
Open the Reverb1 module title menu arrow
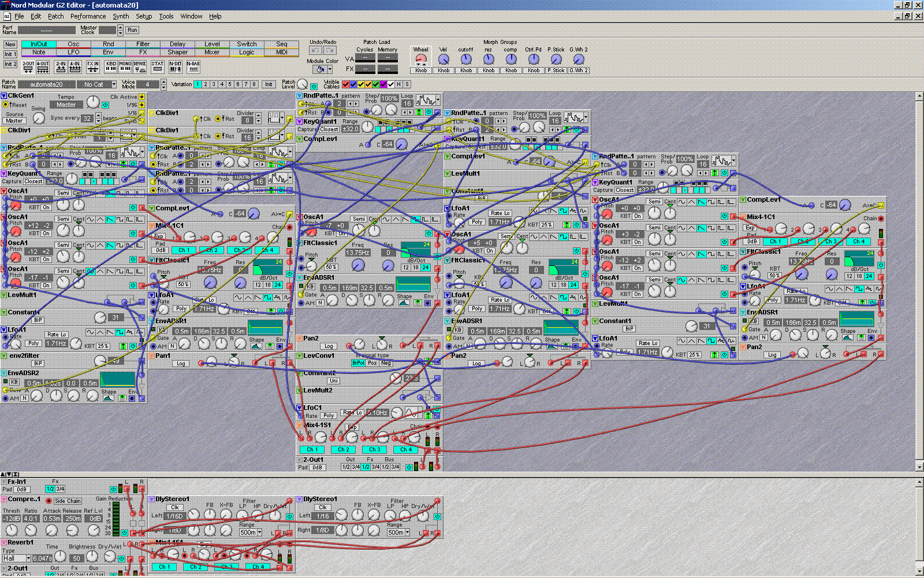(3, 543)
